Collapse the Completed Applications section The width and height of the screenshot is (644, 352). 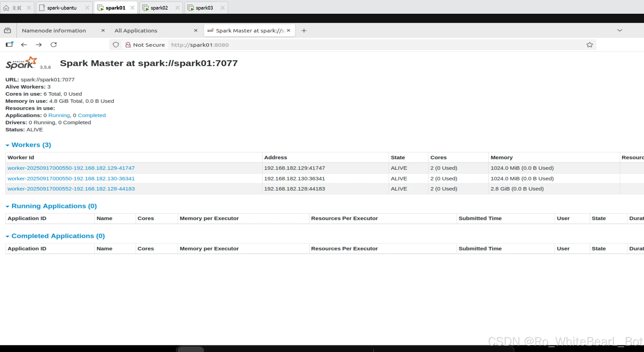pos(58,236)
